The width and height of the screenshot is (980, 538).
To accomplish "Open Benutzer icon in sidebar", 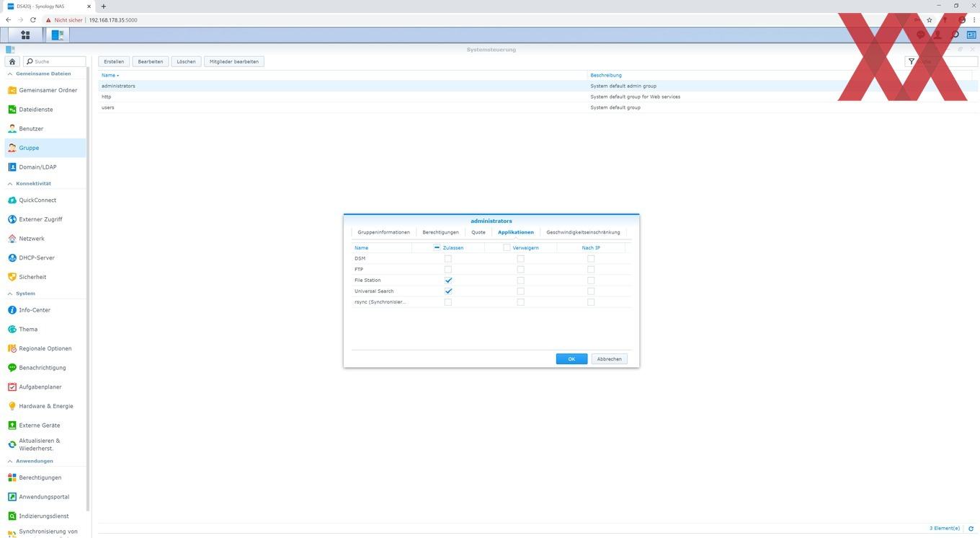I will coord(12,128).
